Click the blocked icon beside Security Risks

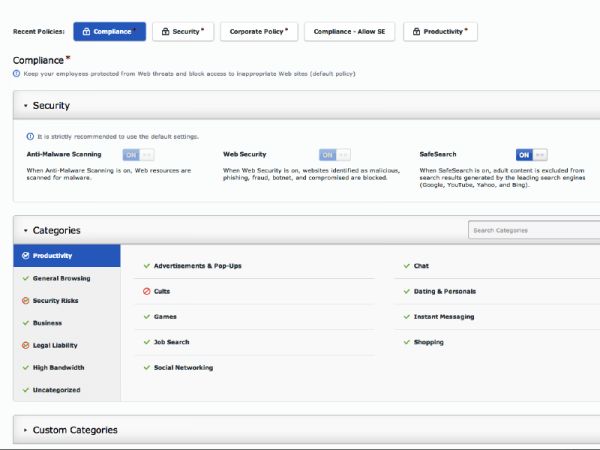tap(25, 301)
